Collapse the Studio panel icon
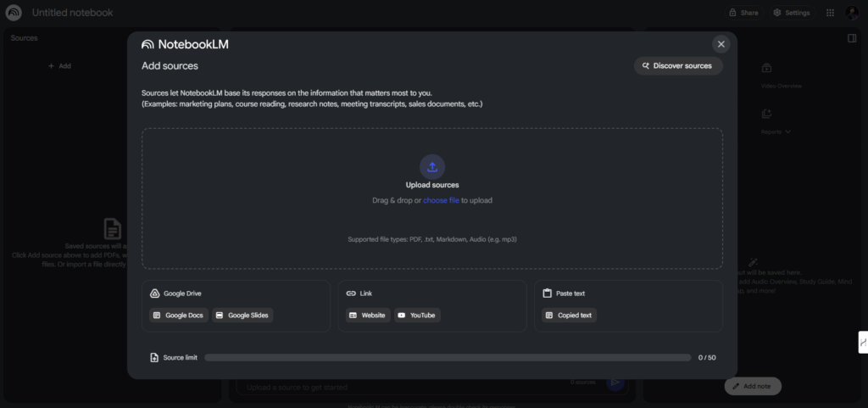Screen dimensions: 868x408 tap(852, 38)
